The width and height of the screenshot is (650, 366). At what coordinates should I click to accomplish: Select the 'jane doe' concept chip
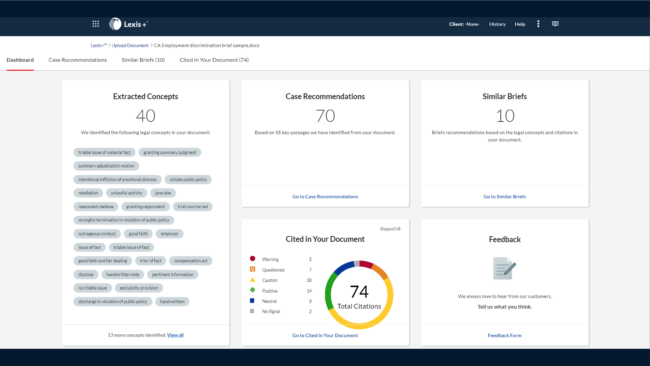click(x=163, y=193)
